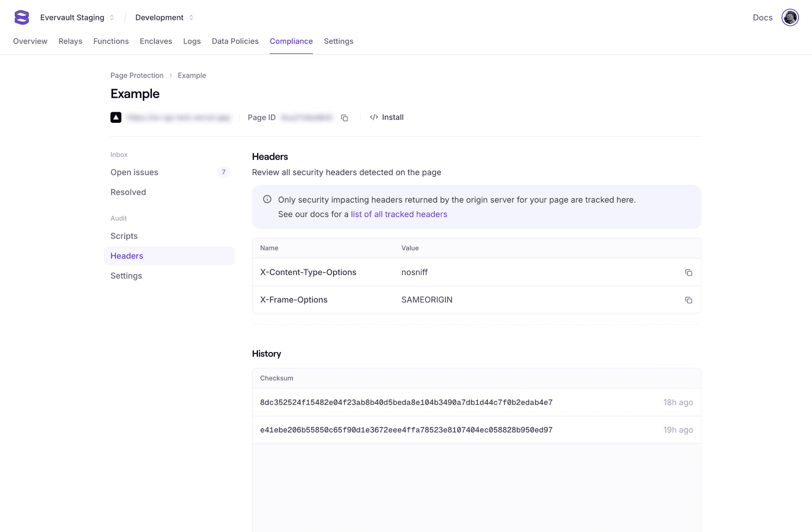Click the Open issues count badge
This screenshot has width=812, height=532.
coord(223,172)
